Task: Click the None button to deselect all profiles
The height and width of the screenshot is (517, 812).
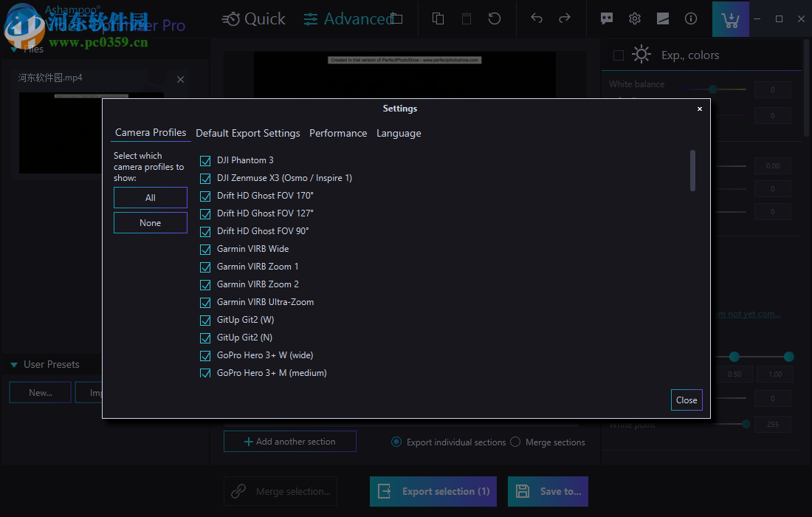Action: coord(150,222)
